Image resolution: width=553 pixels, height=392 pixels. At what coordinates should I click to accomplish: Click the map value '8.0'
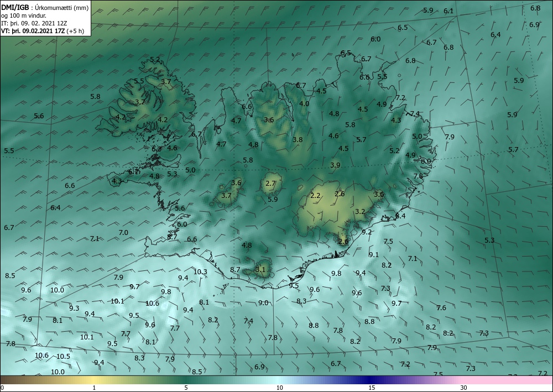(x=426, y=161)
